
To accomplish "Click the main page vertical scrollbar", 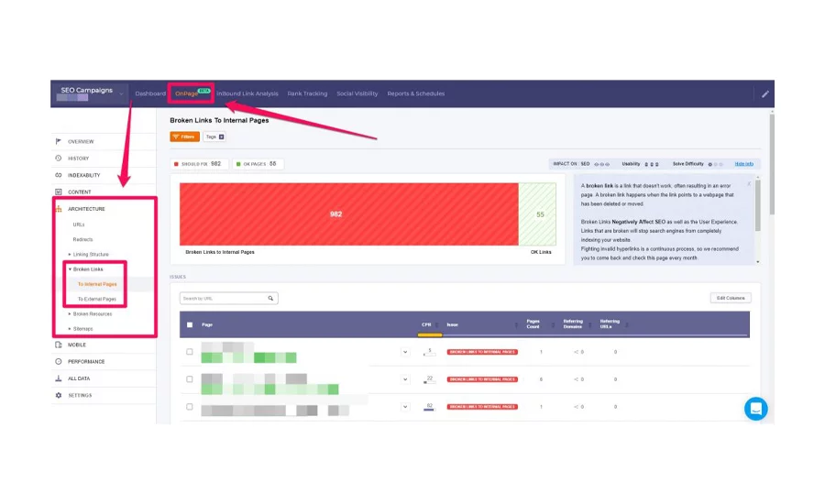I will 772,164.
